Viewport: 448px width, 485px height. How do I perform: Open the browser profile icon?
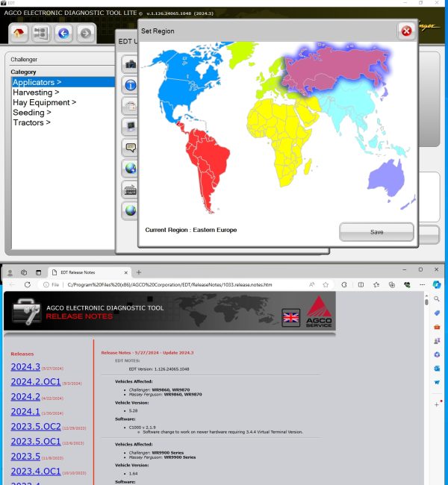(10, 272)
